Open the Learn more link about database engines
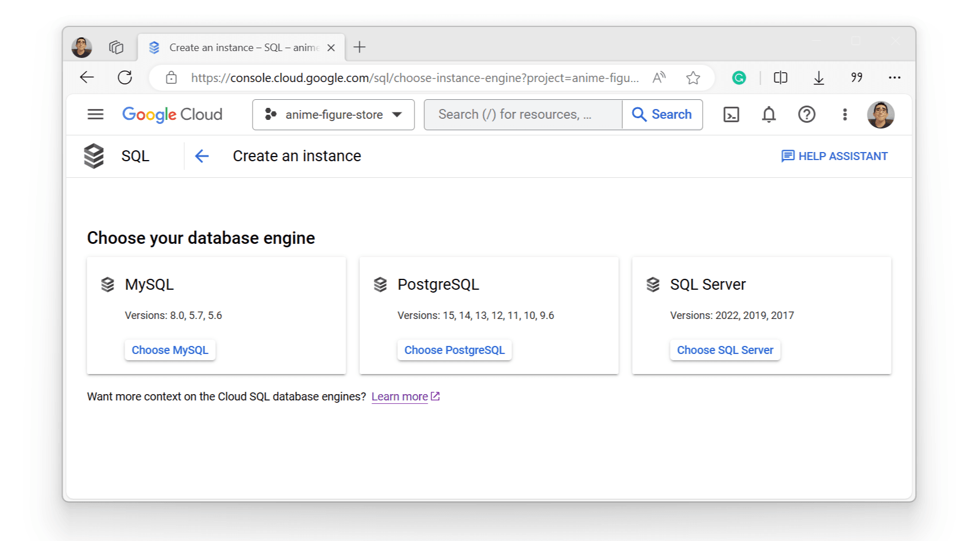Screen dimensions: 980x541 coord(405,396)
